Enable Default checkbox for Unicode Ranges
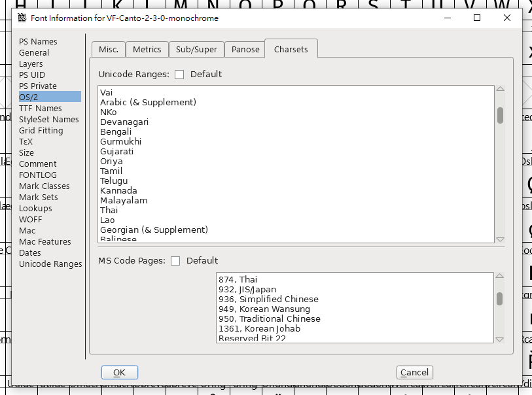Image resolution: width=532 pixels, height=395 pixels. point(179,75)
